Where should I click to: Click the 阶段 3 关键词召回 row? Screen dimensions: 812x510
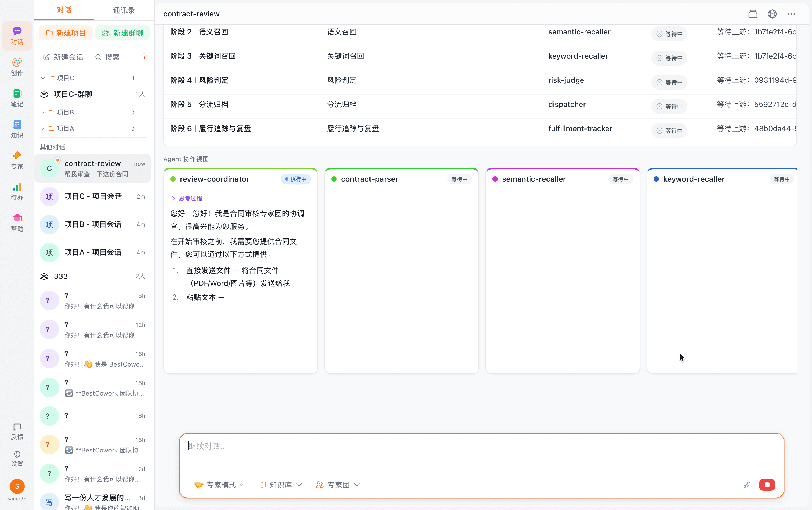click(x=480, y=58)
